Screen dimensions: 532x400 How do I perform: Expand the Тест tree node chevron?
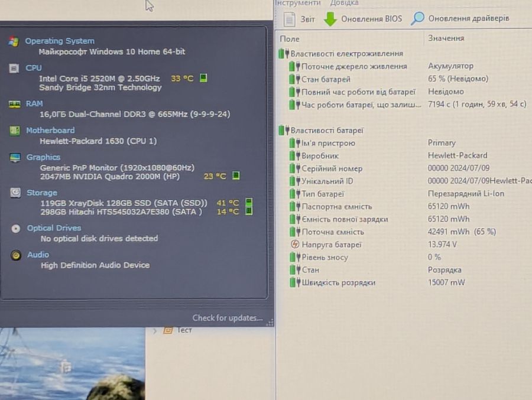[x=155, y=330]
